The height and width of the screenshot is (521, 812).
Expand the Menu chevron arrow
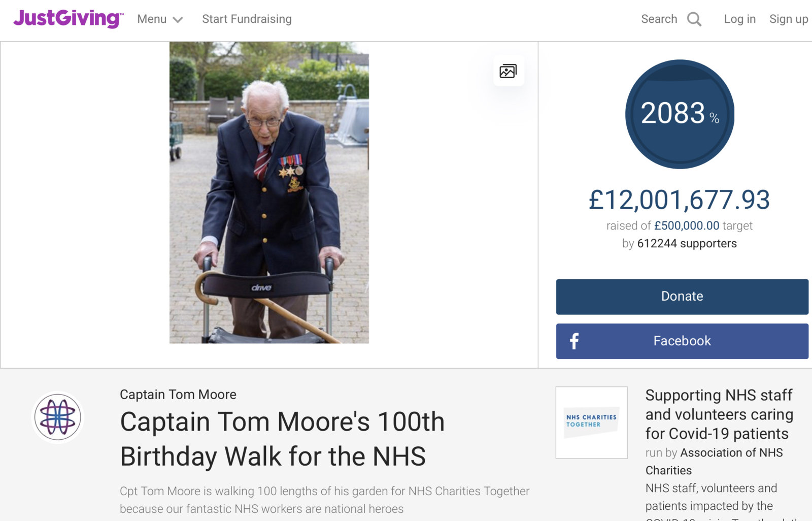(178, 20)
